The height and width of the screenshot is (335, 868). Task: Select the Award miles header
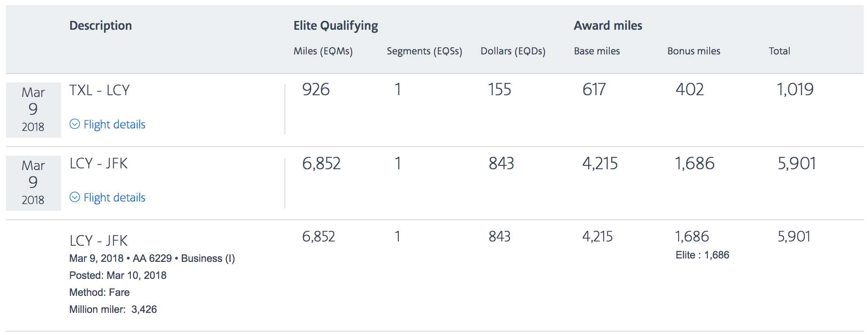tap(608, 26)
